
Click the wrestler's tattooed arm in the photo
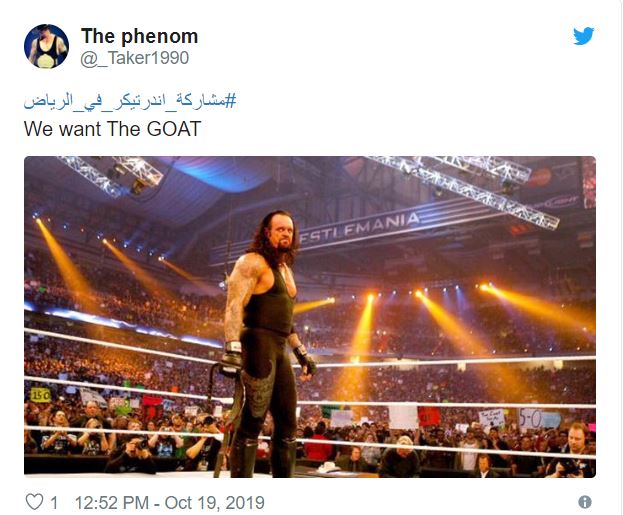point(234,300)
